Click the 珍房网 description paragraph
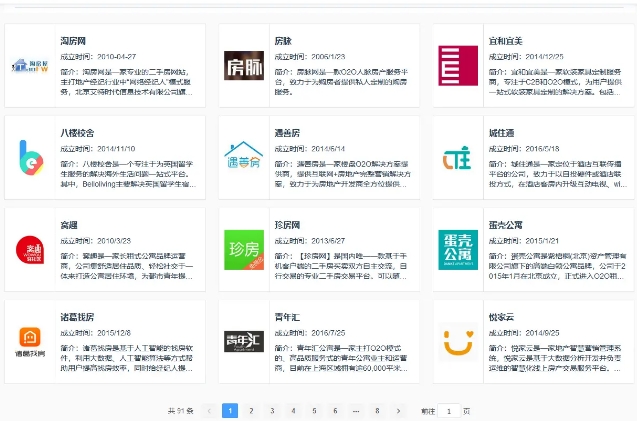Viewport: 641px width, 421px height. point(341,266)
